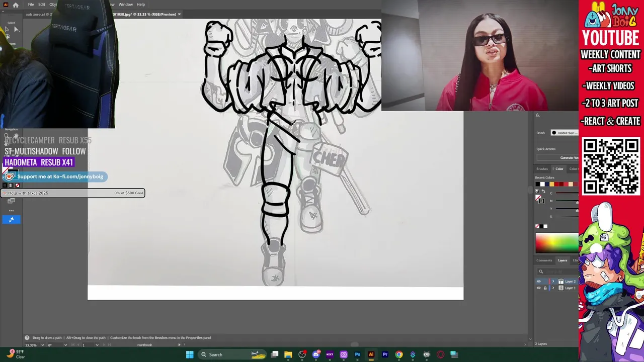Open the Brush definition dropdown

pyautogui.click(x=565, y=133)
